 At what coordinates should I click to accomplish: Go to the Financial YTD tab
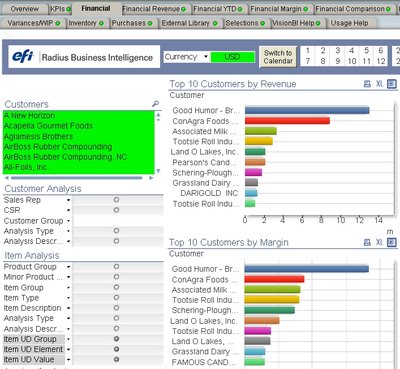218,9
